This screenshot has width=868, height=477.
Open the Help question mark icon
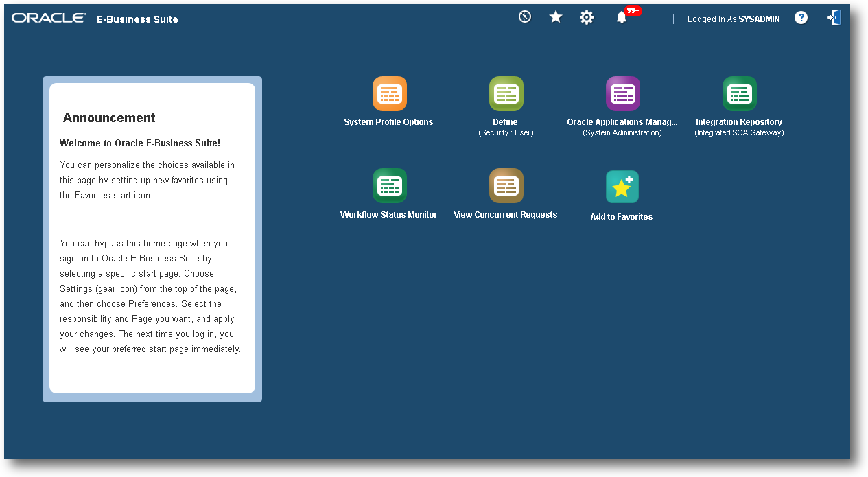(801, 18)
